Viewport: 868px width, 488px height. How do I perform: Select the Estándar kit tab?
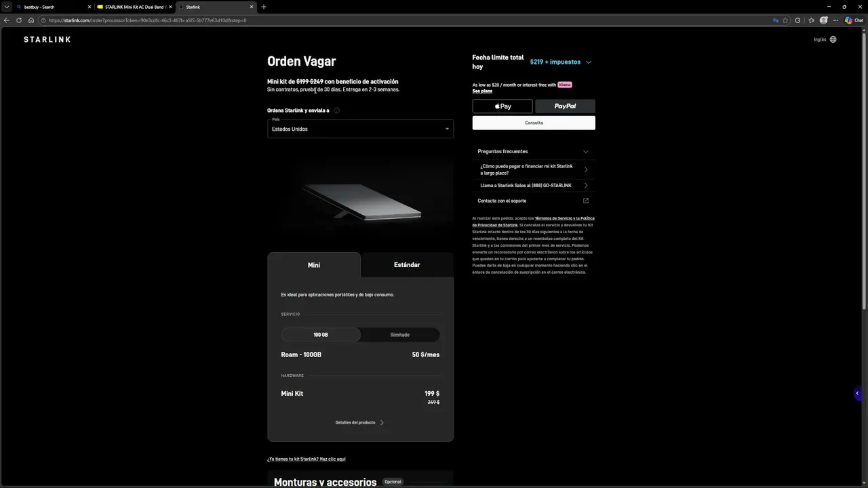pyautogui.click(x=407, y=265)
